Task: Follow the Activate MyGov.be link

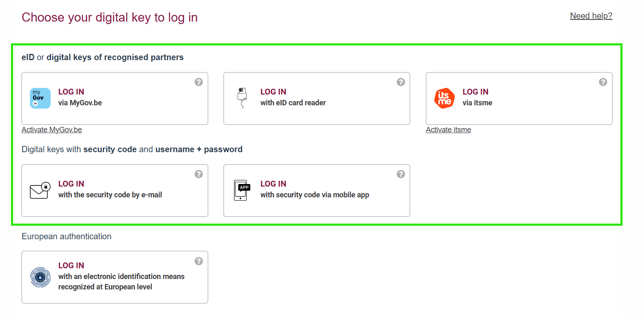Action: 52,130
